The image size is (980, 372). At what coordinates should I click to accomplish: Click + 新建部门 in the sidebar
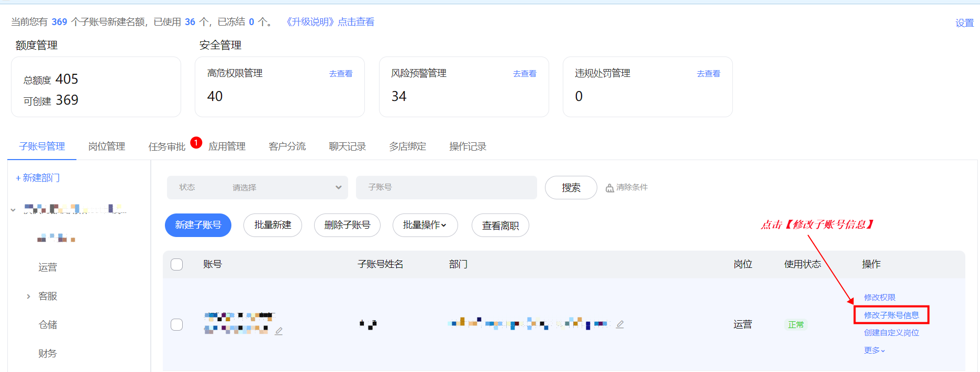point(38,178)
